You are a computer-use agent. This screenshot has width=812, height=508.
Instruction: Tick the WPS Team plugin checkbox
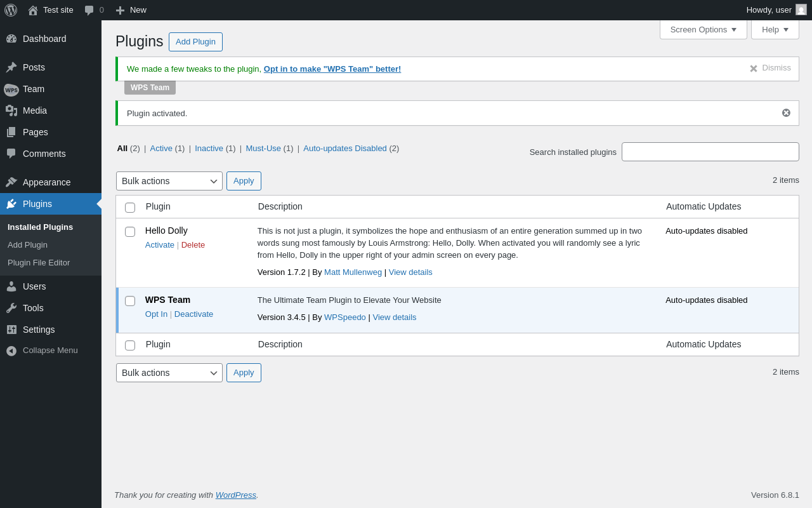(x=130, y=301)
